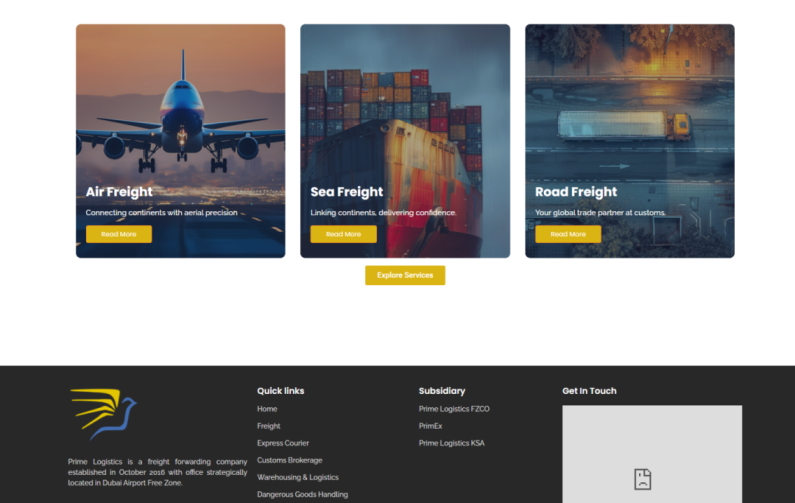
Task: Open the Home quick link
Action: 267,409
